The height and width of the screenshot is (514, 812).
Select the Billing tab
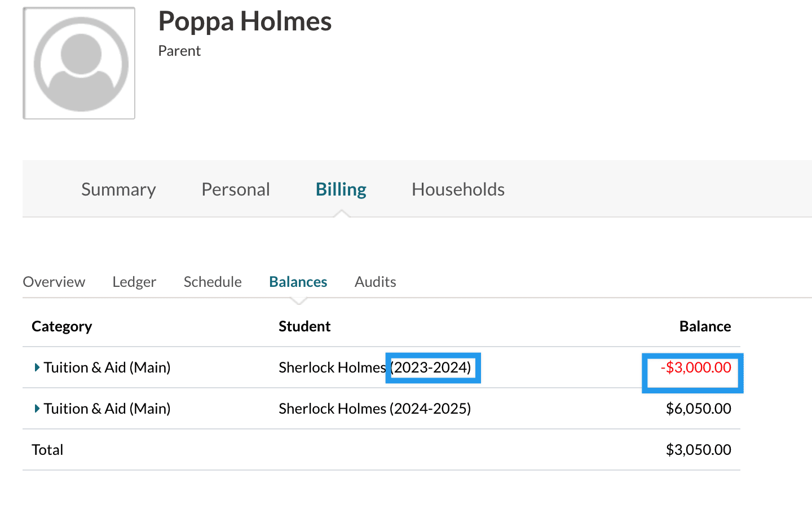click(x=341, y=189)
